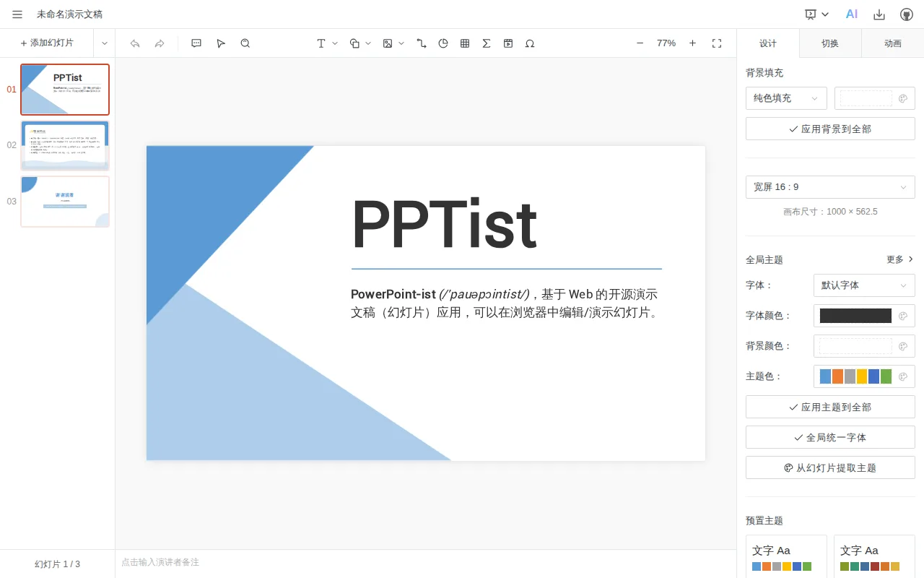Open the 77% zoom level menu
The height and width of the screenshot is (578, 924).
666,43
